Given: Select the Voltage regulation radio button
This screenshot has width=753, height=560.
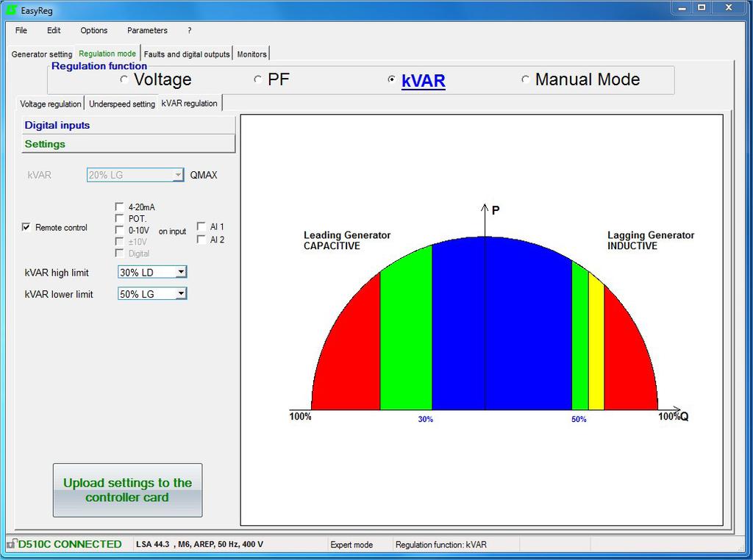Looking at the screenshot, I should pos(124,79).
